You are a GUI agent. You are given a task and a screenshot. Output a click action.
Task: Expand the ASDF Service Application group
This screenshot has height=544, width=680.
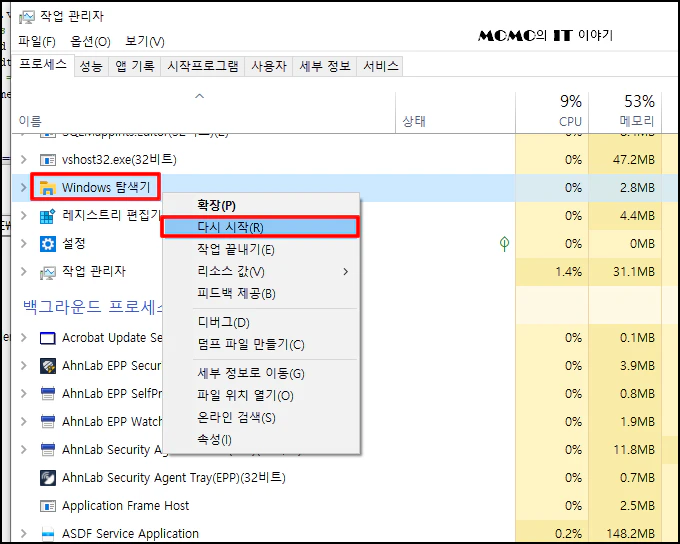click(24, 534)
